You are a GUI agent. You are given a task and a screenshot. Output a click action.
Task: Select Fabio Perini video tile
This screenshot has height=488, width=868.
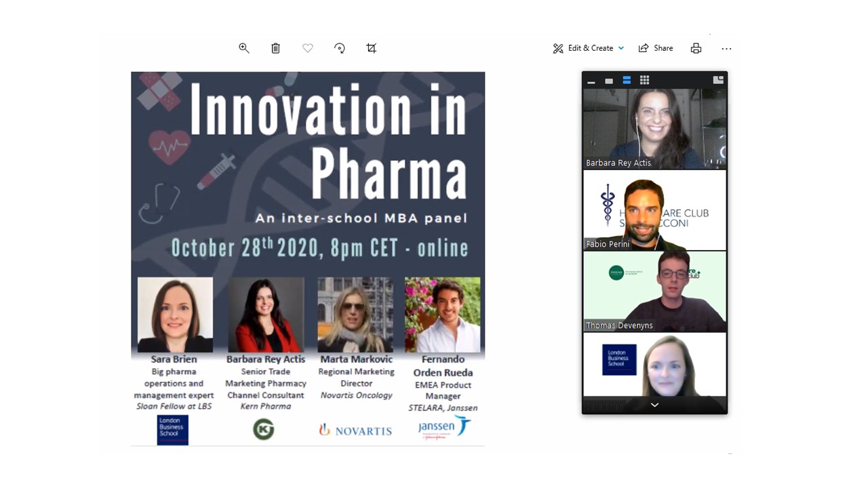click(x=654, y=210)
